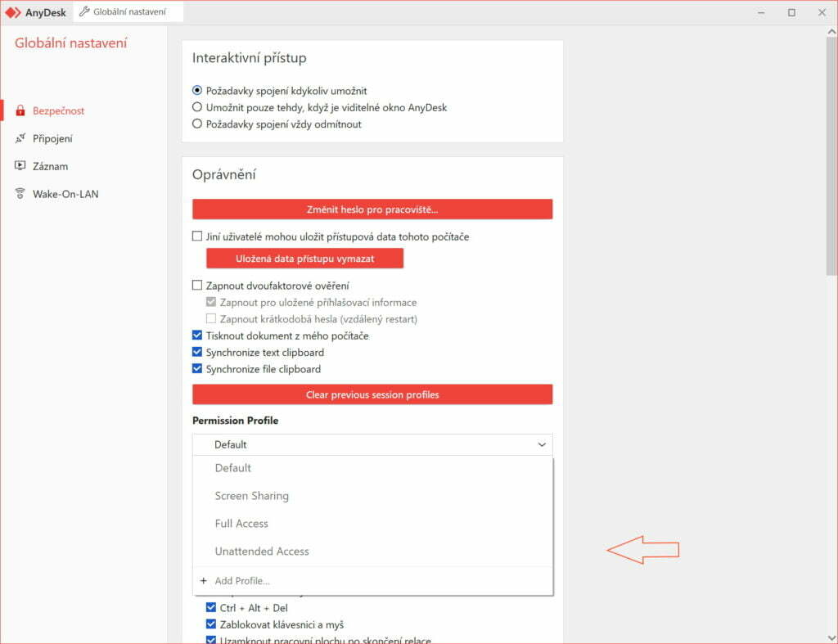Click the Wake-On-LAN signal icon
The width and height of the screenshot is (838, 644).
point(20,193)
